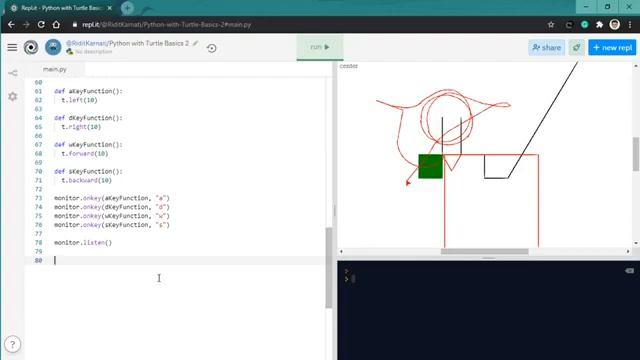Open the user avatar in the Replit header
The width and height of the screenshot is (640, 360).
[x=53, y=47]
